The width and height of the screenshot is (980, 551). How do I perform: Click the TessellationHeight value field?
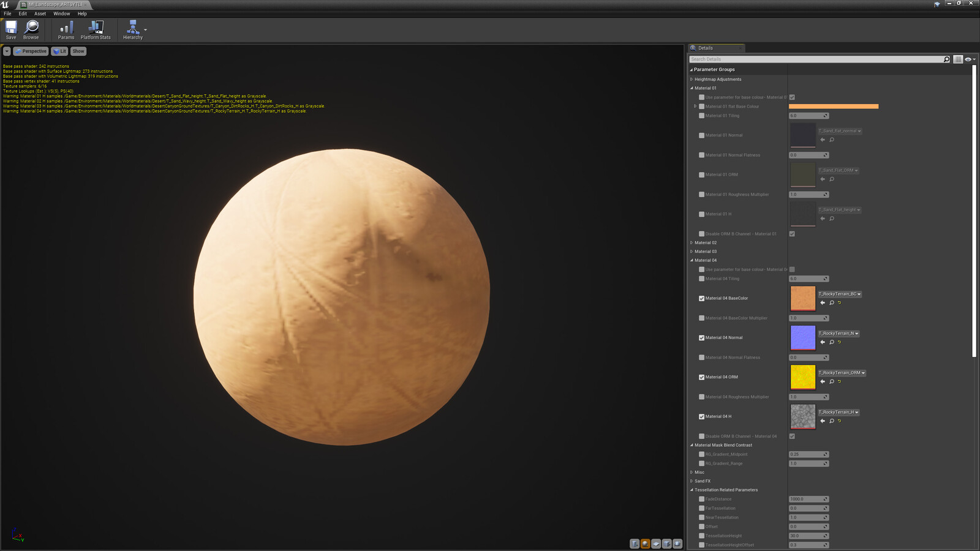[809, 536]
